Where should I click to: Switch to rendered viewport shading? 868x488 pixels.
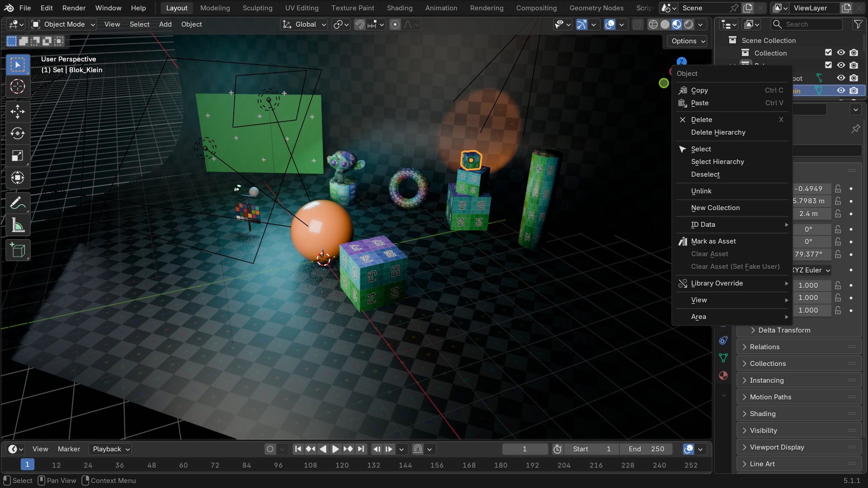click(689, 24)
